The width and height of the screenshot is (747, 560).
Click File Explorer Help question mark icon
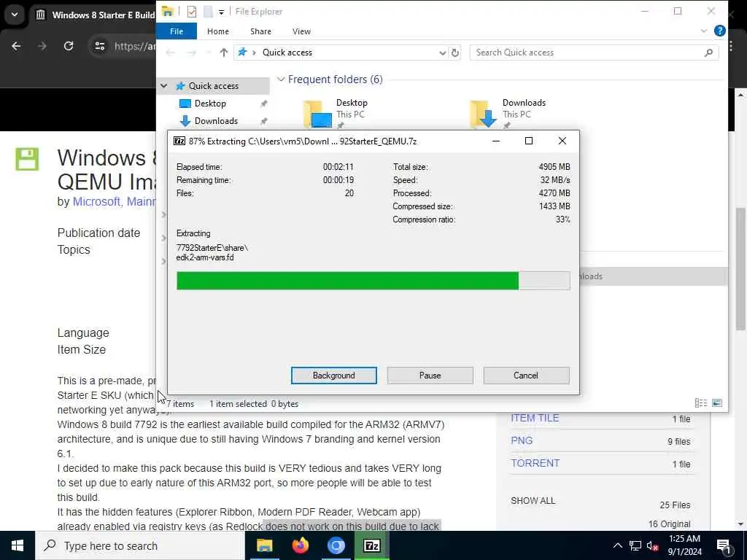(x=719, y=31)
